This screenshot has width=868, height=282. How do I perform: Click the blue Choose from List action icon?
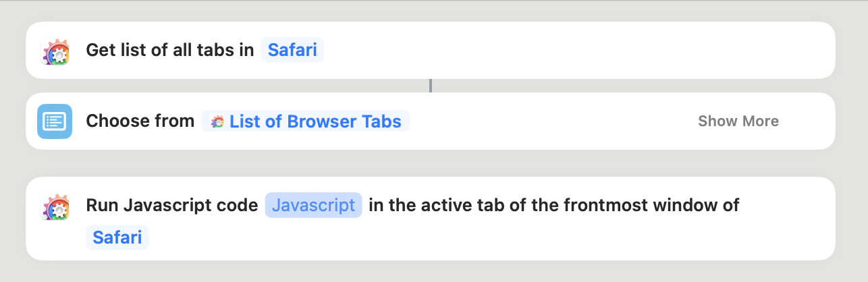tap(55, 121)
